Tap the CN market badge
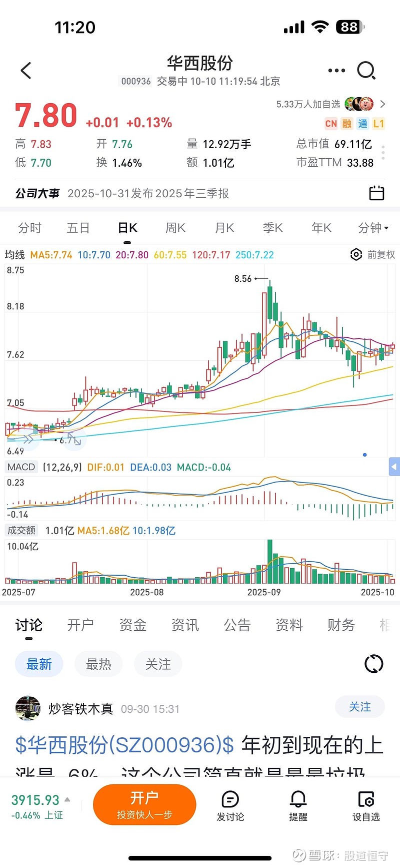 coord(331,124)
